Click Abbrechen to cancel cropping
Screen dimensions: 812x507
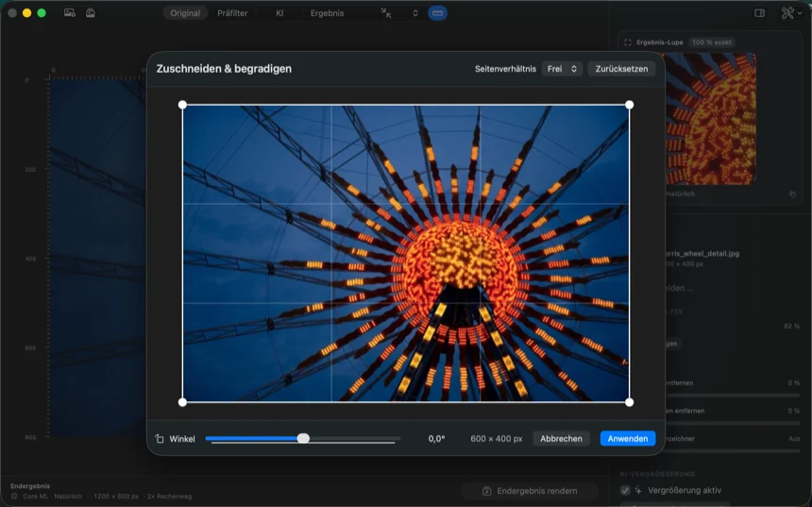click(562, 439)
